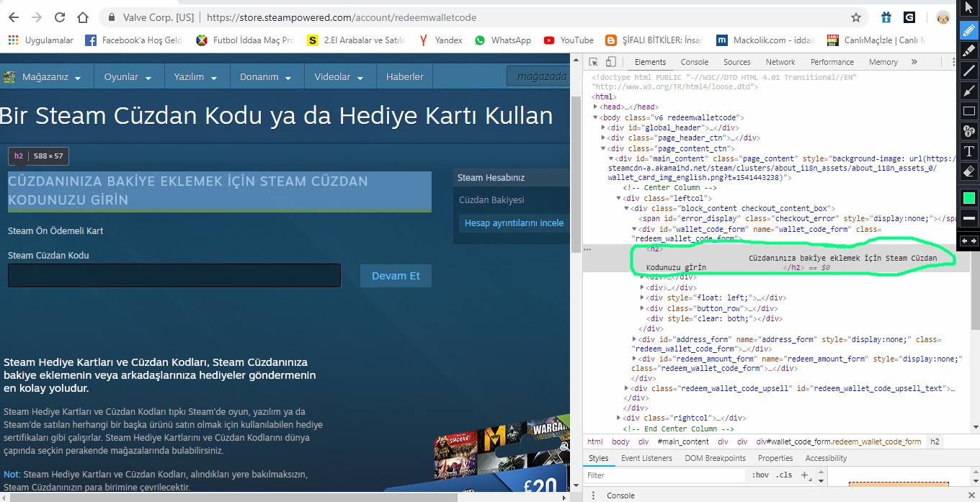This screenshot has width=980, height=502.
Task: Activate DevTools inspect element picker
Action: click(593, 62)
